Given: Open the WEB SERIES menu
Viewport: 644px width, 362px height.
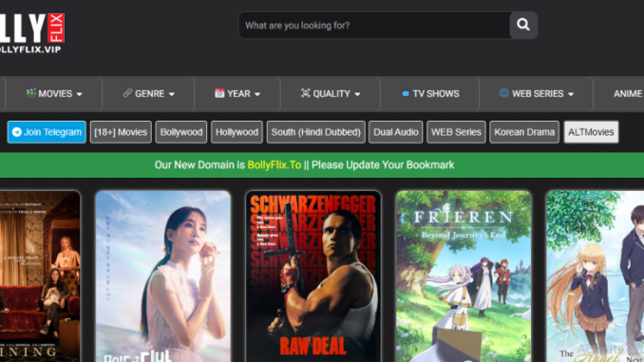Looking at the screenshot, I should (537, 94).
